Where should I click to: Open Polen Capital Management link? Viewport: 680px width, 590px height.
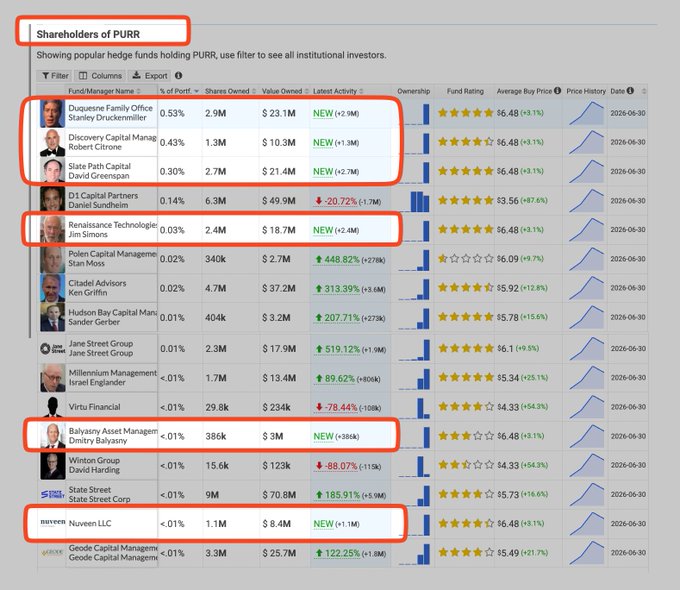[112, 254]
